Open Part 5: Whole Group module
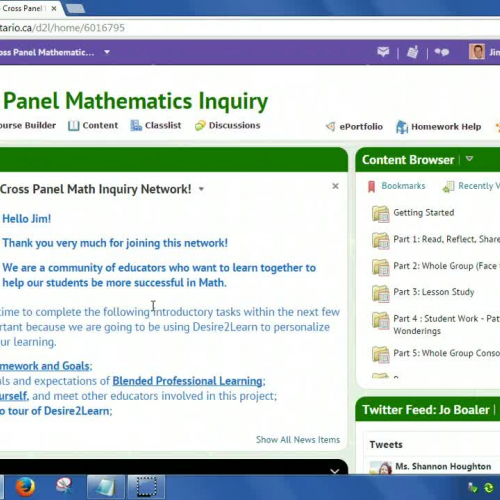The image size is (500, 500). tap(447, 353)
